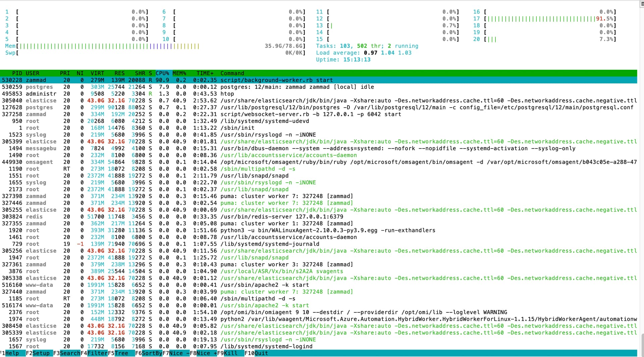This screenshot has width=644, height=357.
Task: Select the WALinuxAgent python3 process row
Action: (x=319, y=230)
